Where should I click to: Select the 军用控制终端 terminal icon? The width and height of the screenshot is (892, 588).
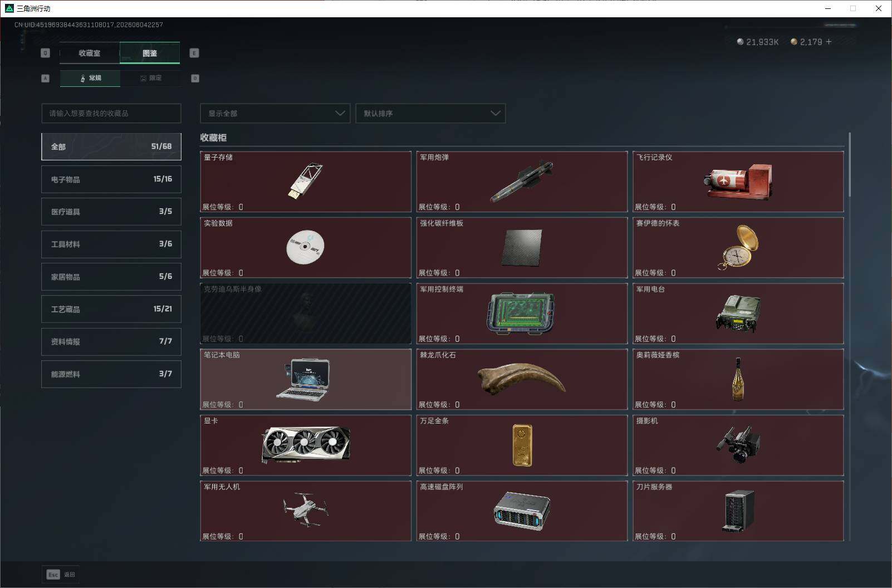(522, 313)
